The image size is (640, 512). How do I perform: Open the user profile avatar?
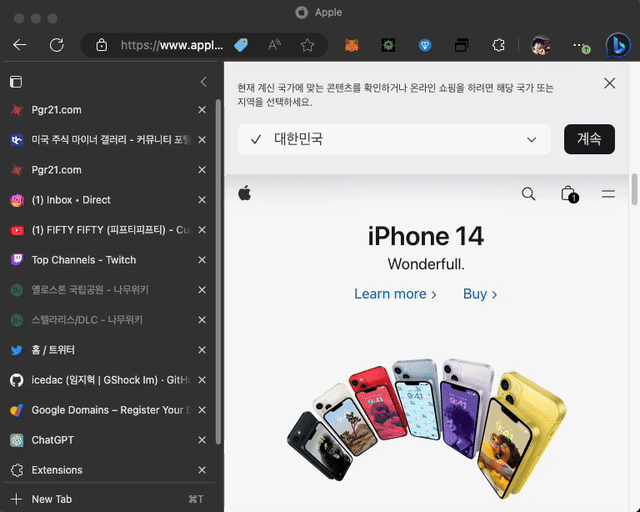(x=540, y=45)
